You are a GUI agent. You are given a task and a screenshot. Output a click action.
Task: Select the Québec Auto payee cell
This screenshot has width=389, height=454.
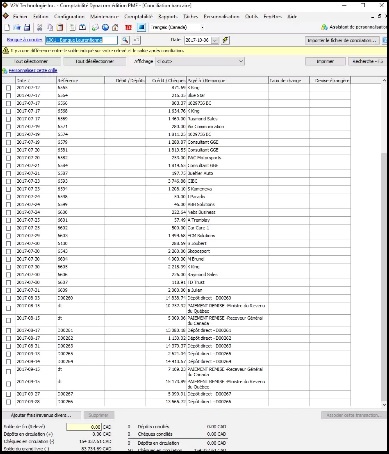click(x=228, y=173)
